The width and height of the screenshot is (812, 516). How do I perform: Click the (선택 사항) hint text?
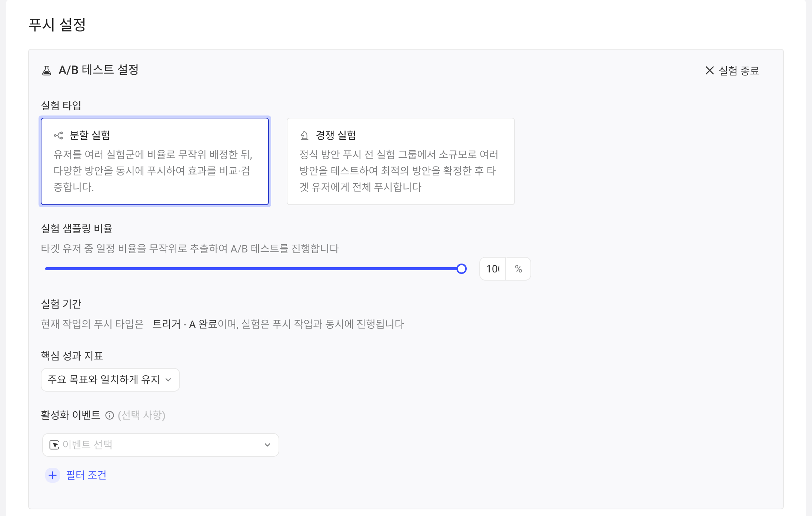point(142,415)
